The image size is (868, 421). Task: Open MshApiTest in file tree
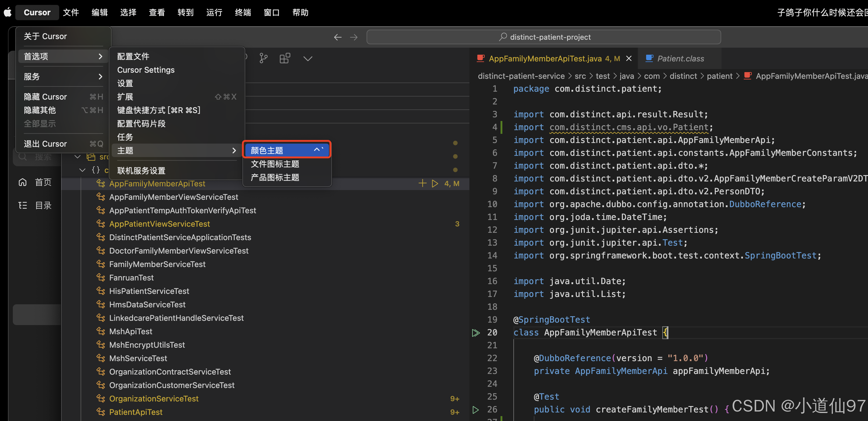click(130, 331)
